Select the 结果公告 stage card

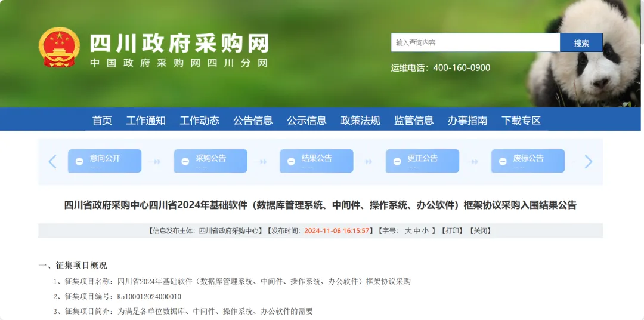pos(316,161)
